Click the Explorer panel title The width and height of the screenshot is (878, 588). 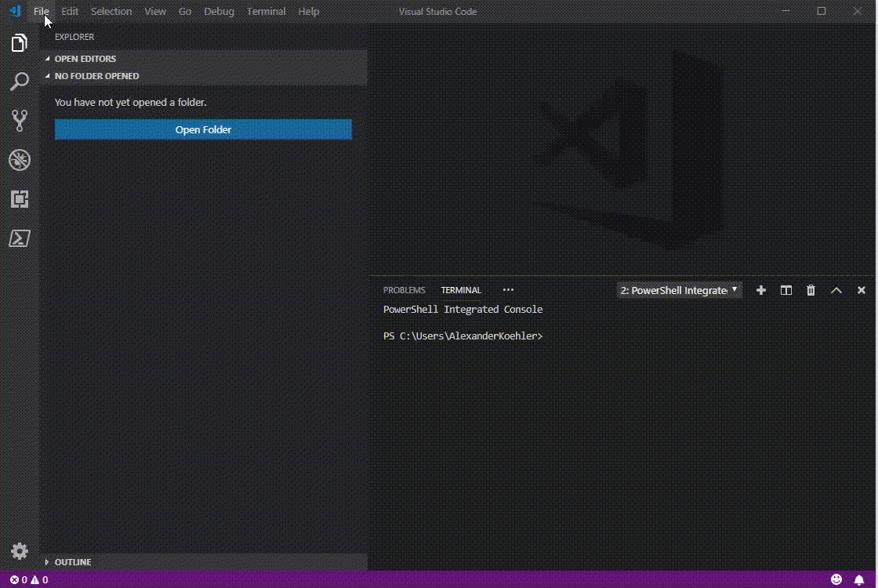click(x=74, y=37)
